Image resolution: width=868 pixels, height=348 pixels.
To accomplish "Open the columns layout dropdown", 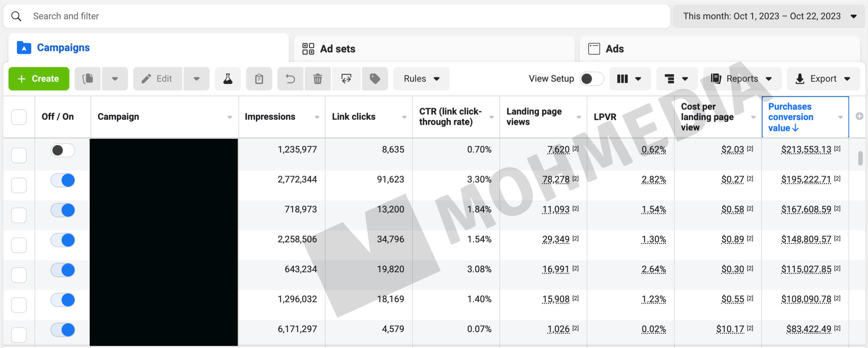I will click(x=630, y=79).
